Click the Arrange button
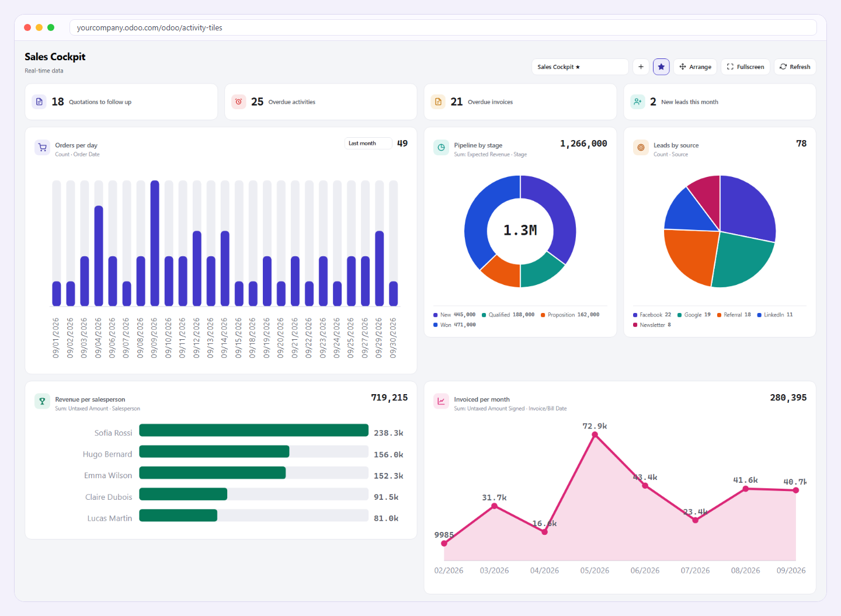 pos(695,67)
